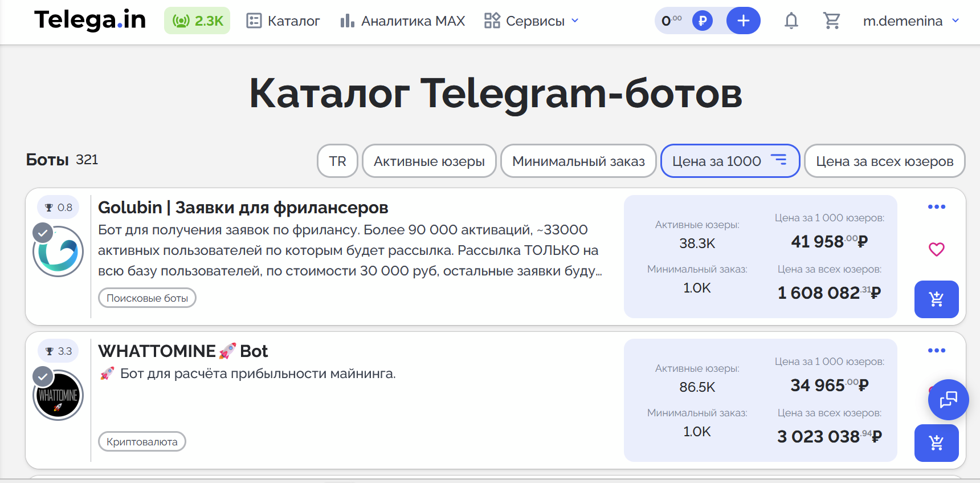The width and height of the screenshot is (980, 483).
Task: Click the ruble balance icon
Action: [x=702, y=21]
